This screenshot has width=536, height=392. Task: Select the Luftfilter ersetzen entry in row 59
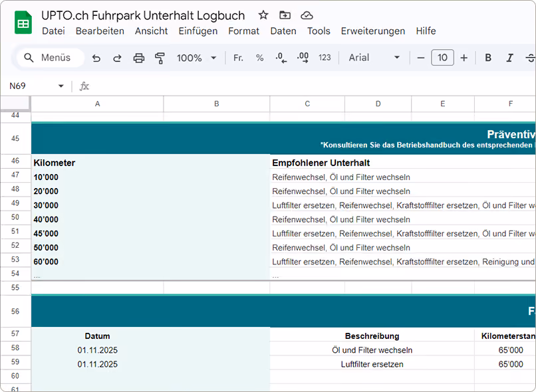coord(372,364)
